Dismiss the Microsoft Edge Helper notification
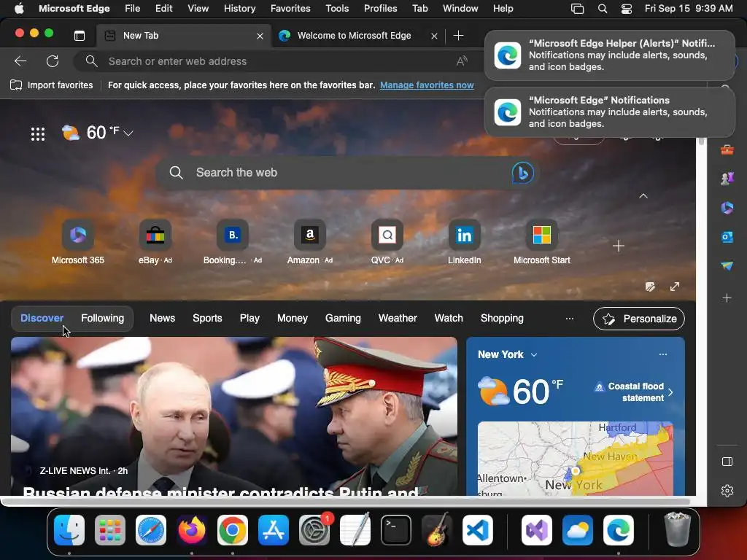The height and width of the screenshot is (560, 747). pyautogui.click(x=609, y=55)
